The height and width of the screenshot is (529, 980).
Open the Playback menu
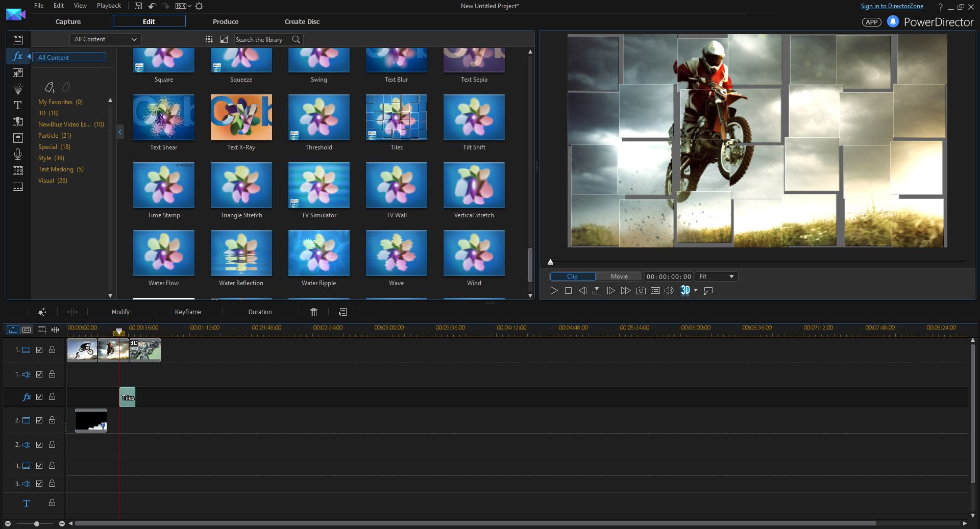(109, 6)
